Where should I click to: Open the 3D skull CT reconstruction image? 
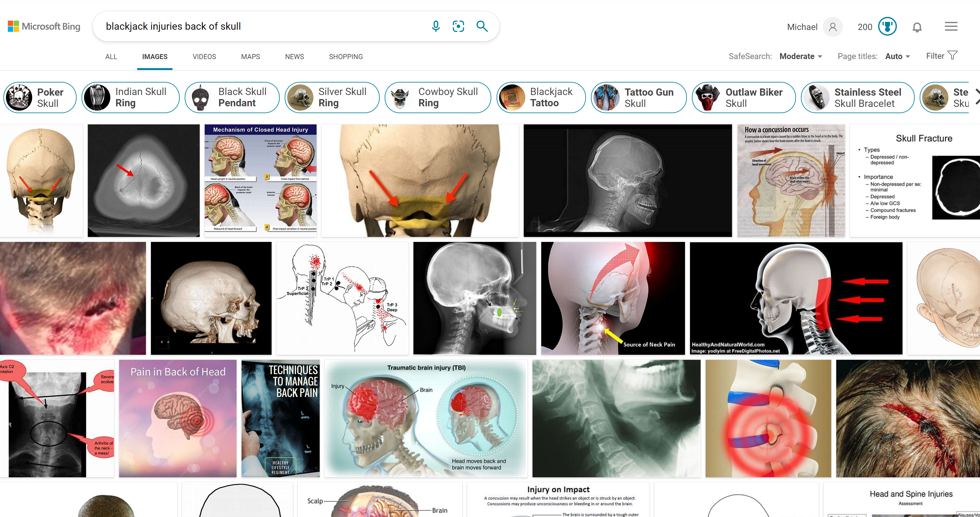click(211, 298)
